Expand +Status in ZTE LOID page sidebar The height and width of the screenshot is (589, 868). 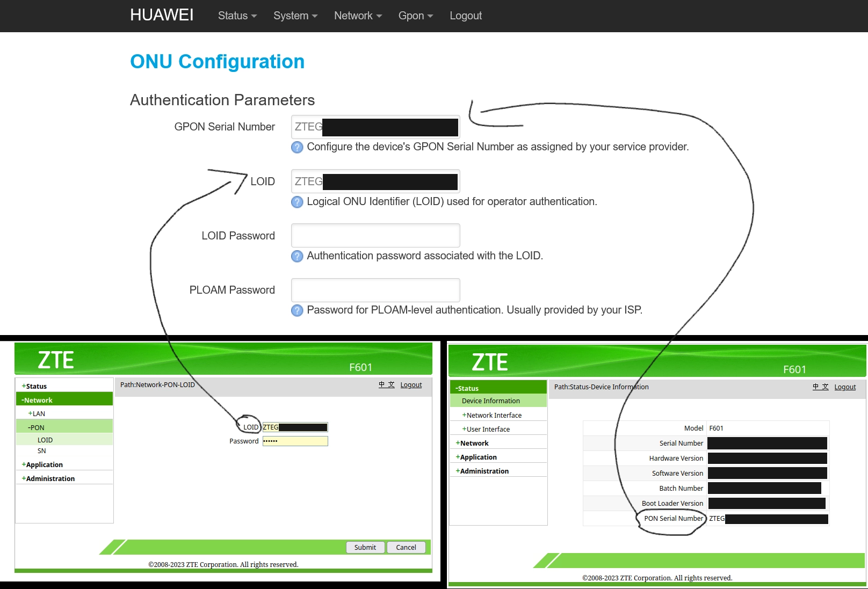34,387
